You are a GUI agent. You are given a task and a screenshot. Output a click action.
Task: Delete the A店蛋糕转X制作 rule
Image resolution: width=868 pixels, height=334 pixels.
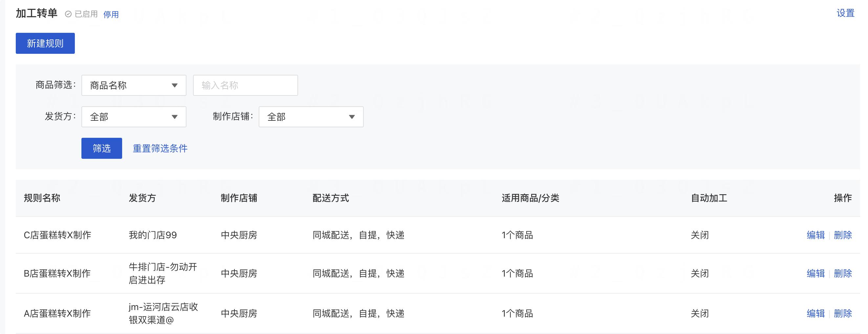coord(842,313)
